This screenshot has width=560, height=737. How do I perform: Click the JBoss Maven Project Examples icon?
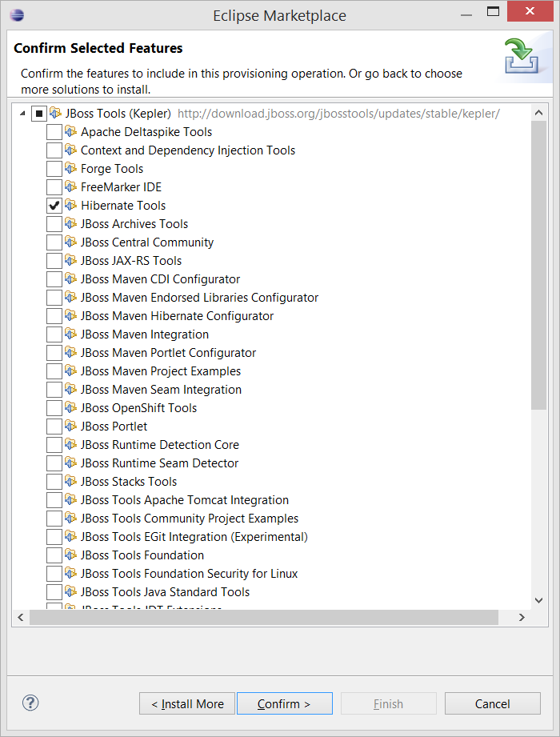(x=70, y=371)
